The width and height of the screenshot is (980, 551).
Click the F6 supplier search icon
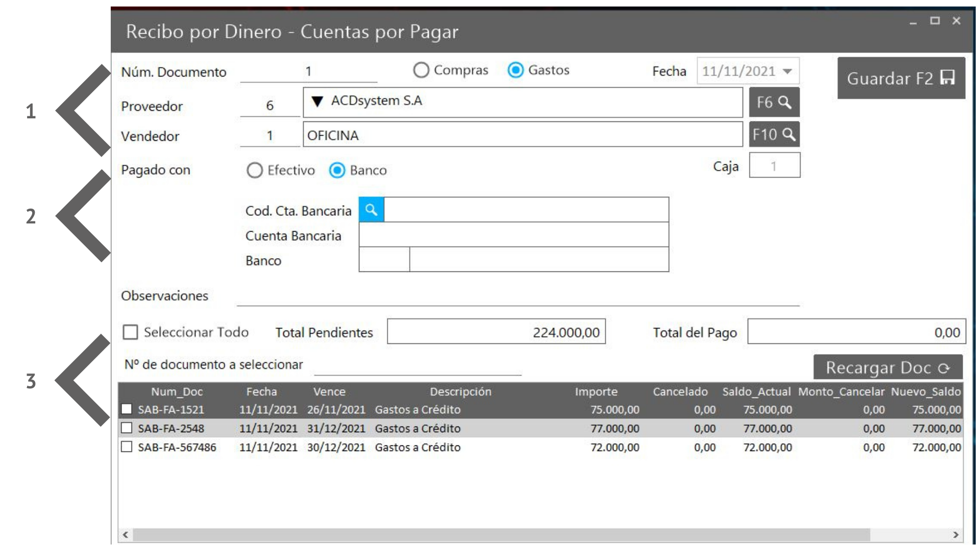click(774, 103)
